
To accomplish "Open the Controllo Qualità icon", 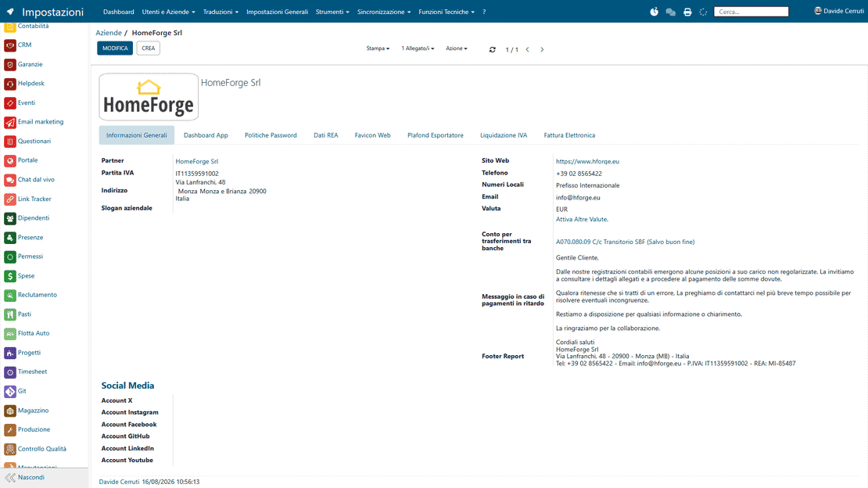I will (x=10, y=449).
